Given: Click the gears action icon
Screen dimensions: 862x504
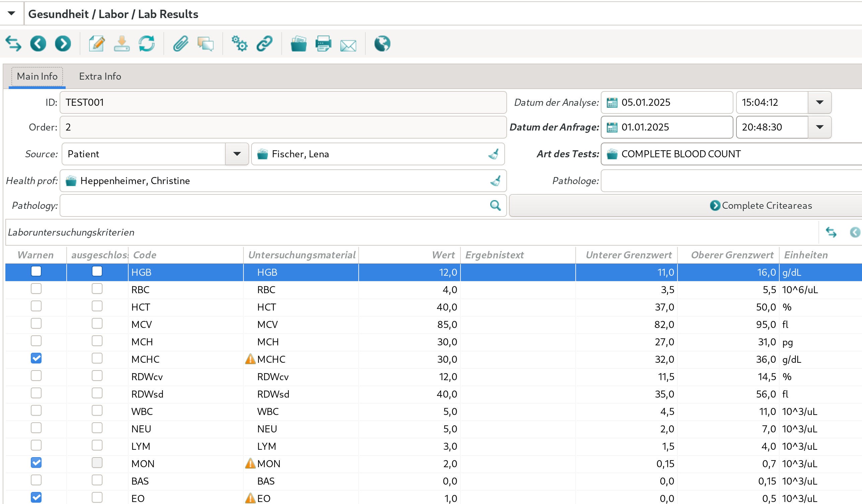Looking at the screenshot, I should [x=239, y=44].
